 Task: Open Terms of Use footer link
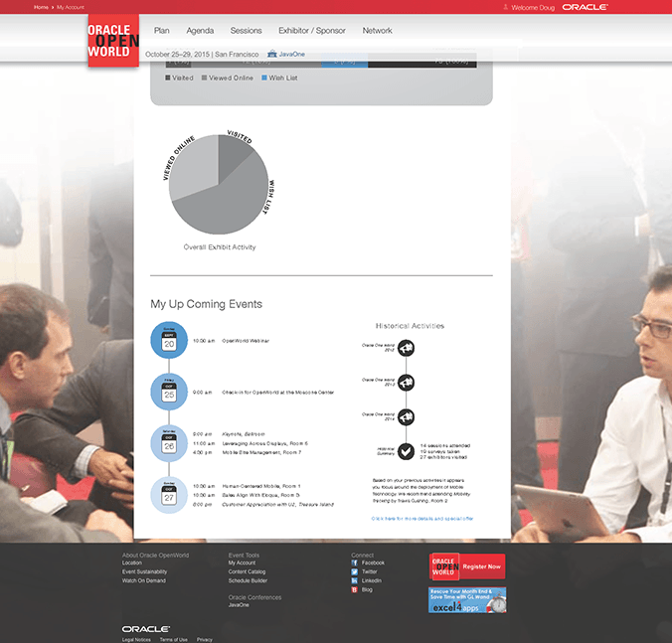pos(174,640)
